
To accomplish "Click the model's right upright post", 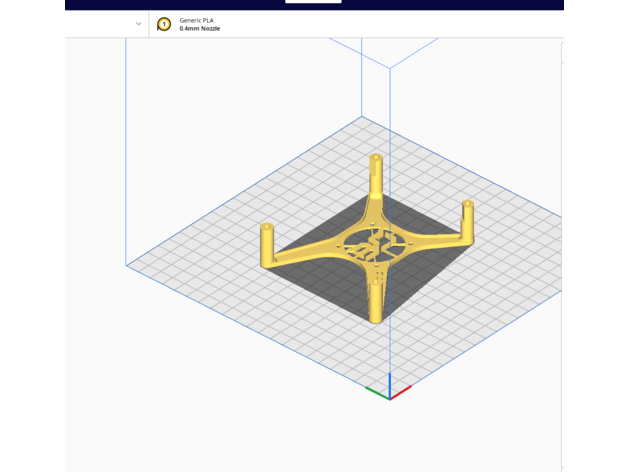I will (467, 217).
